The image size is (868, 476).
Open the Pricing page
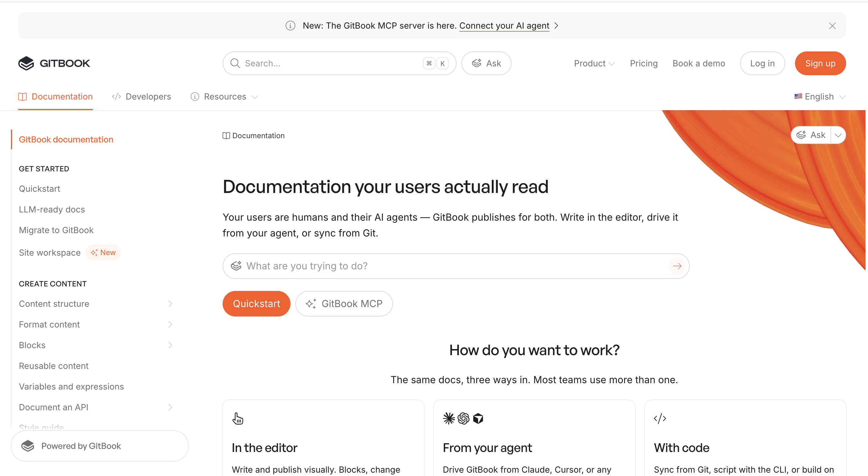(644, 63)
